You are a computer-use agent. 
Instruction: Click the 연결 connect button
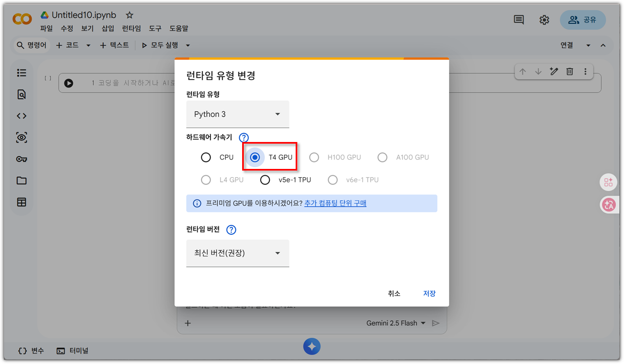567,45
